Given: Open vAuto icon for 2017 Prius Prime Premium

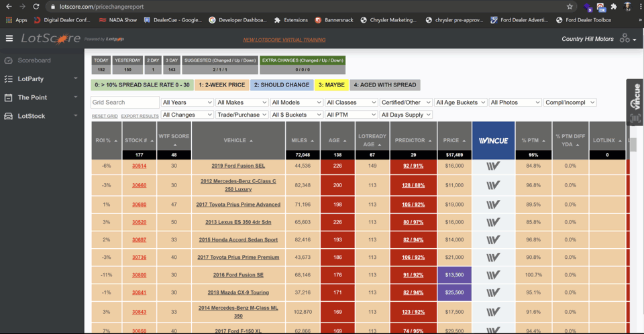Looking at the screenshot, I should coord(493,258).
